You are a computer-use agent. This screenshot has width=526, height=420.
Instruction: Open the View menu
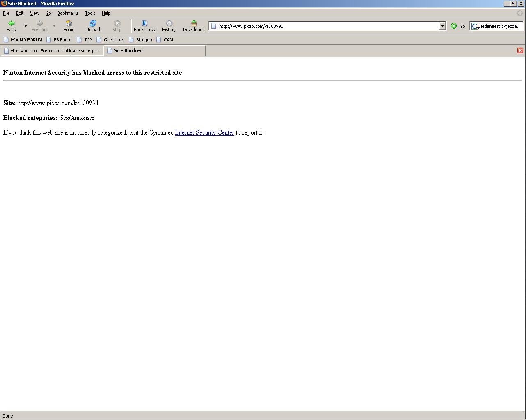34,13
